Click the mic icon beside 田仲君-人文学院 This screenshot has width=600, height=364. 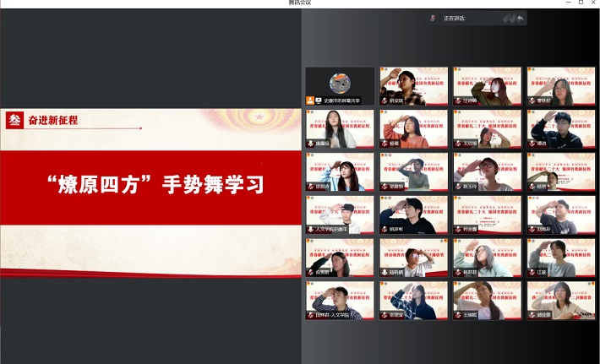click(x=310, y=316)
